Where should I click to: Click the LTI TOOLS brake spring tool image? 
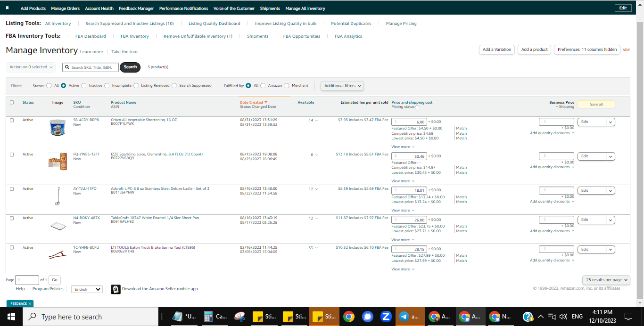(x=58, y=255)
